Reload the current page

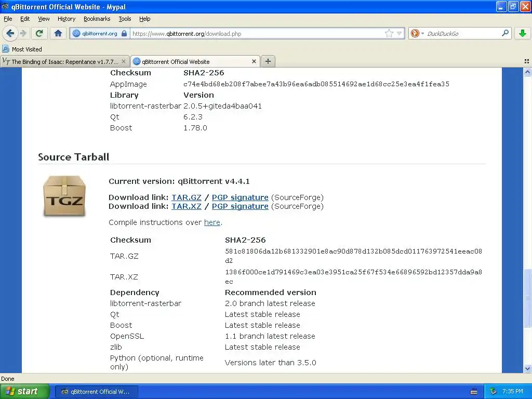click(x=39, y=33)
